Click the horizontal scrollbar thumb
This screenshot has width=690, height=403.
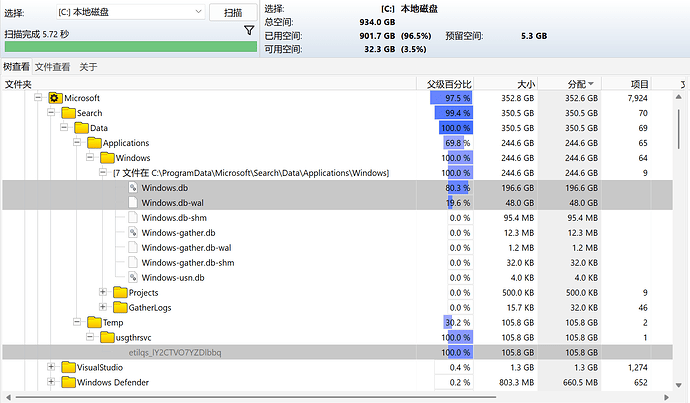(257, 397)
